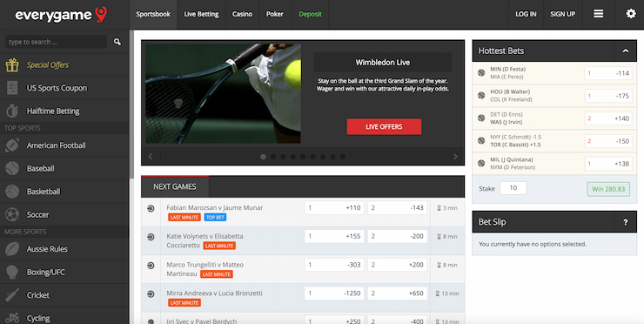
Task: Click the Cricket bat icon
Action: pos(12,294)
